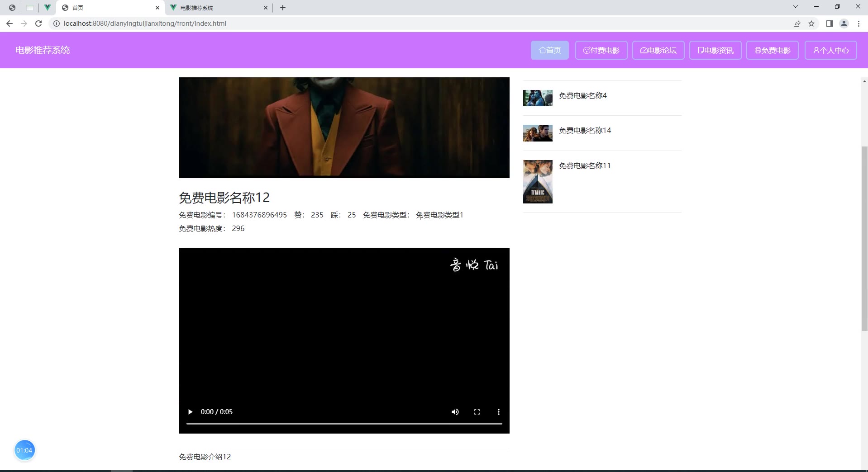868x472 pixels.
Task: Go forward in browser history
Action: coord(24,24)
